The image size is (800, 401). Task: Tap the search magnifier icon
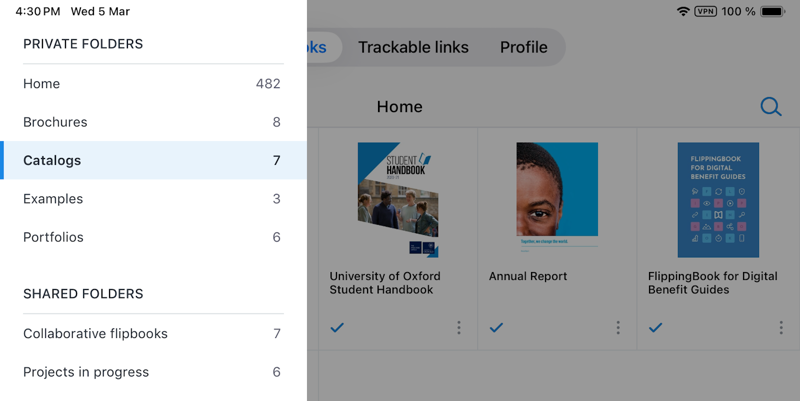[770, 107]
